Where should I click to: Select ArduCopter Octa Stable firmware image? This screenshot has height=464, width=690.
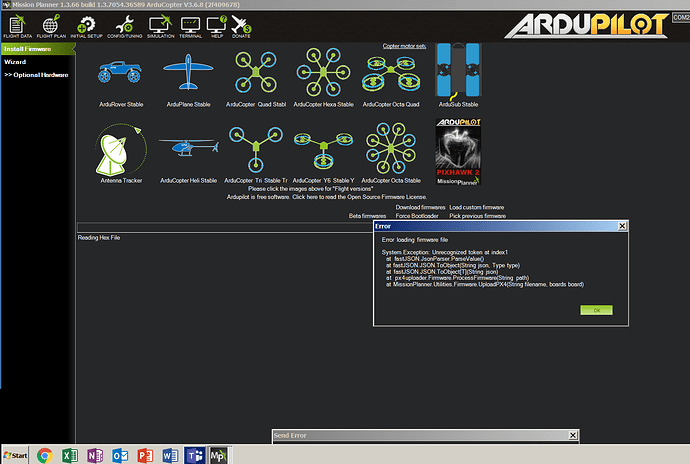click(x=391, y=149)
